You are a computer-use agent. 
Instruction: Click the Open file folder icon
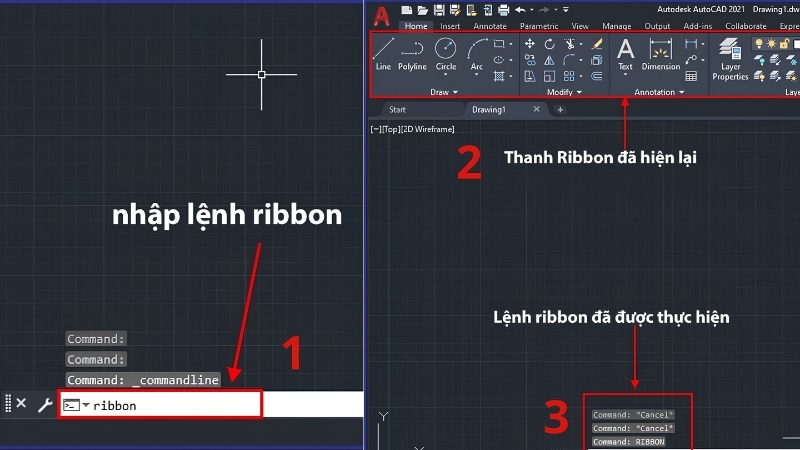[422, 10]
